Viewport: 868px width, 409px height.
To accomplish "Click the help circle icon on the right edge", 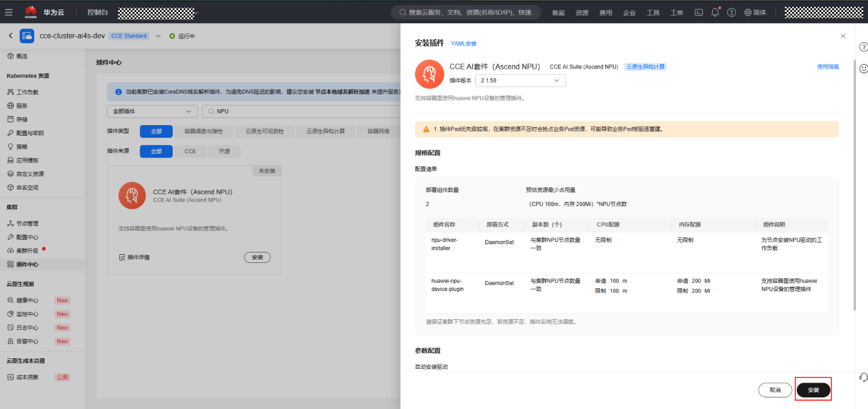I will point(864,47).
